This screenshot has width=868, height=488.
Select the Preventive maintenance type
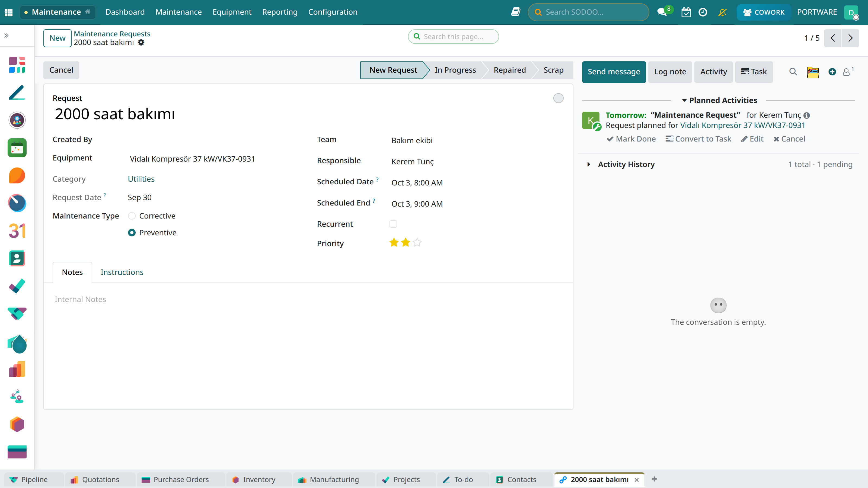132,233
